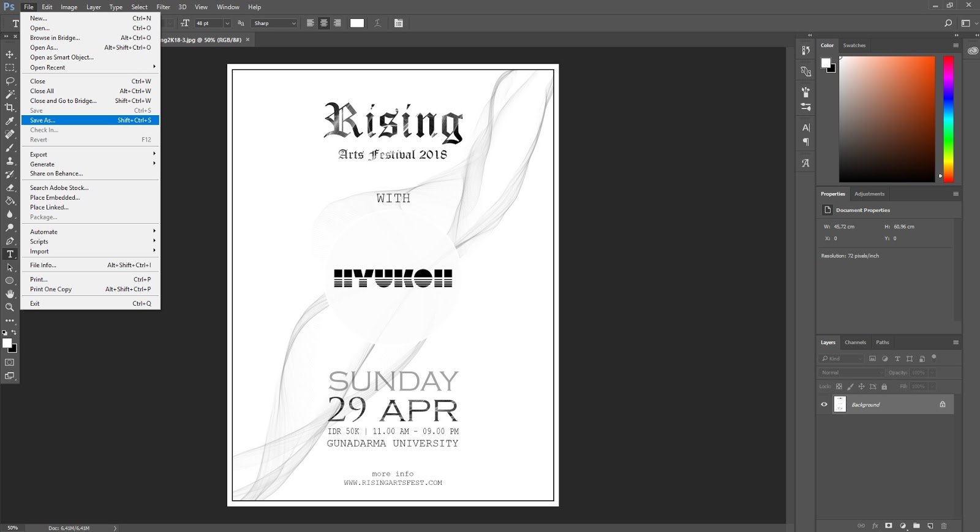This screenshot has width=980, height=532.
Task: Expand the Automate submenu
Action: [x=91, y=232]
